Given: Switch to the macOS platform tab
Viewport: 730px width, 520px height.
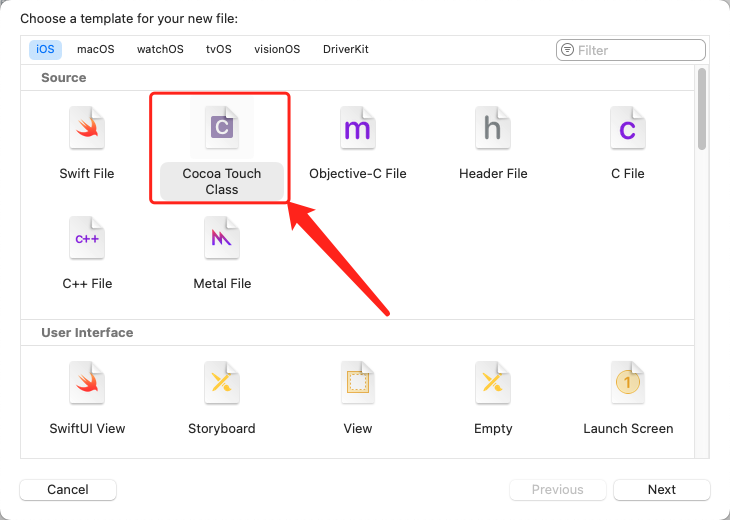Looking at the screenshot, I should (96, 49).
